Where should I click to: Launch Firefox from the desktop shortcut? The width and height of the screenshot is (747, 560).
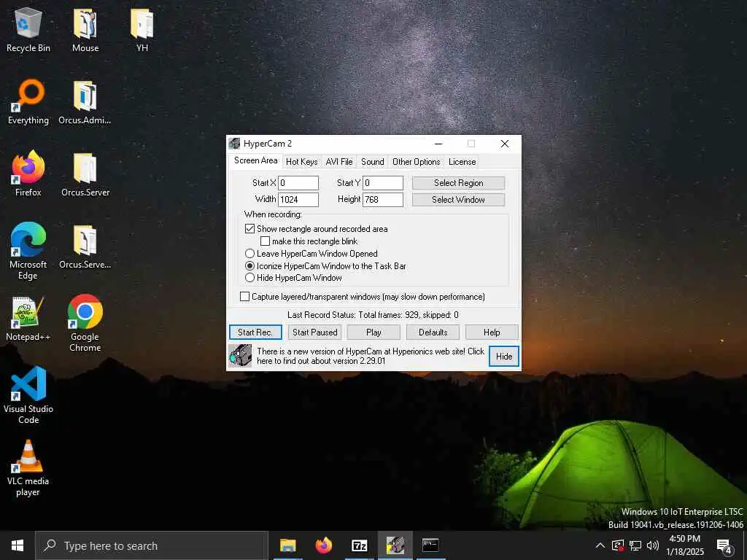[28, 174]
